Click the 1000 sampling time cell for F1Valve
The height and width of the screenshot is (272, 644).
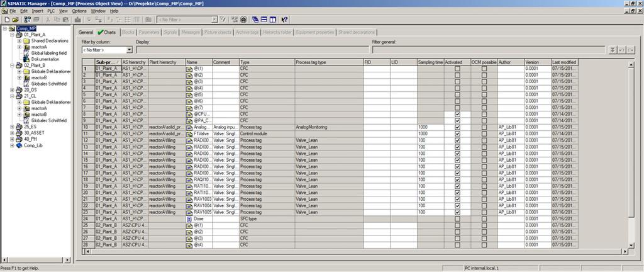[x=430, y=134]
